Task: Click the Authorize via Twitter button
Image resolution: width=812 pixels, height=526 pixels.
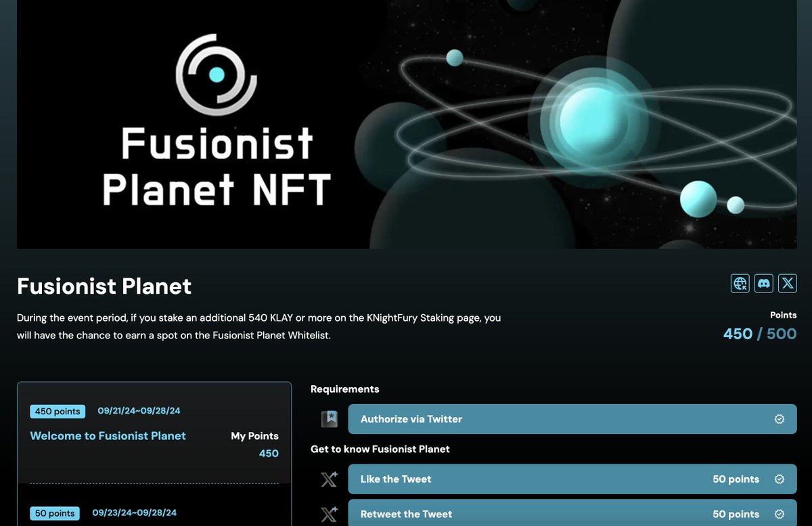Action: 572,419
